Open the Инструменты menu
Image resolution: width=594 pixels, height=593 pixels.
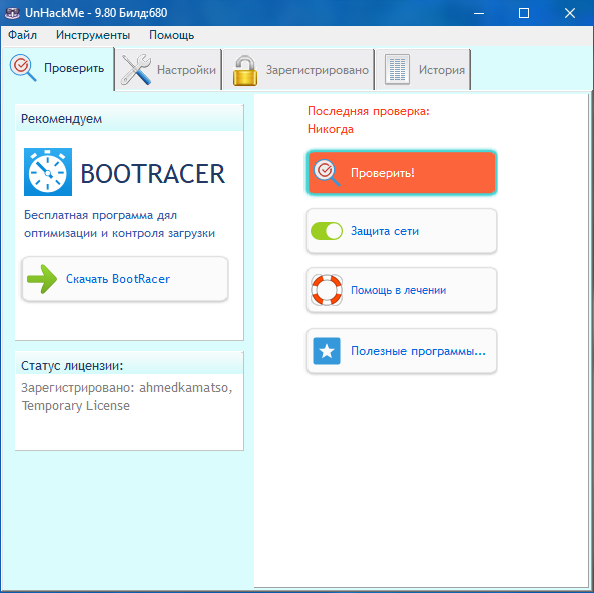(x=93, y=35)
